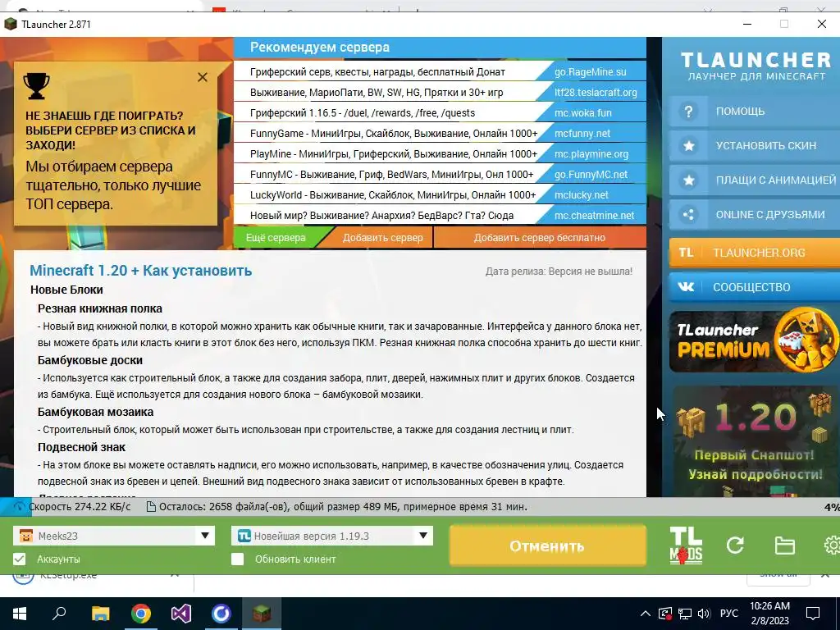This screenshot has height=630, width=840.
Task: Click the TL icon on TLAUNCHER.ORG
Action: 687,253
